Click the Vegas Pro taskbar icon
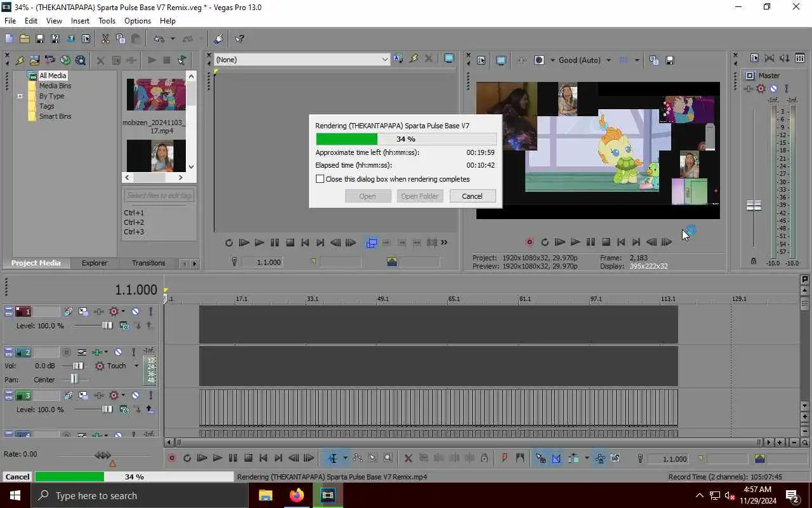The height and width of the screenshot is (508, 812). click(328, 495)
